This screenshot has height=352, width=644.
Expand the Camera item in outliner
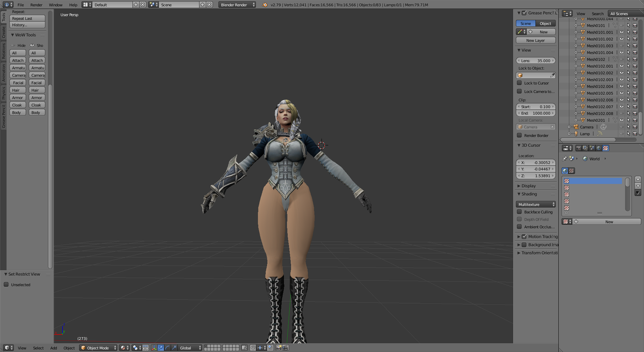click(570, 127)
